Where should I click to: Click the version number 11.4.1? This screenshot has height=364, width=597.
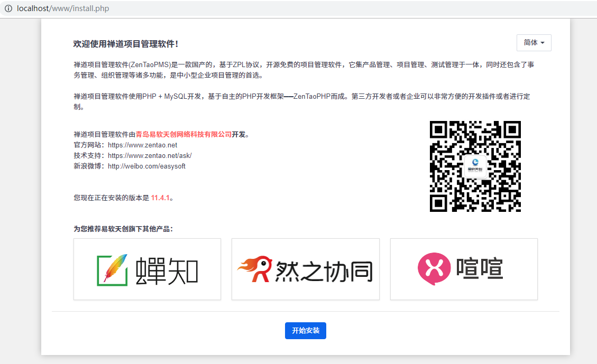pyautogui.click(x=160, y=198)
